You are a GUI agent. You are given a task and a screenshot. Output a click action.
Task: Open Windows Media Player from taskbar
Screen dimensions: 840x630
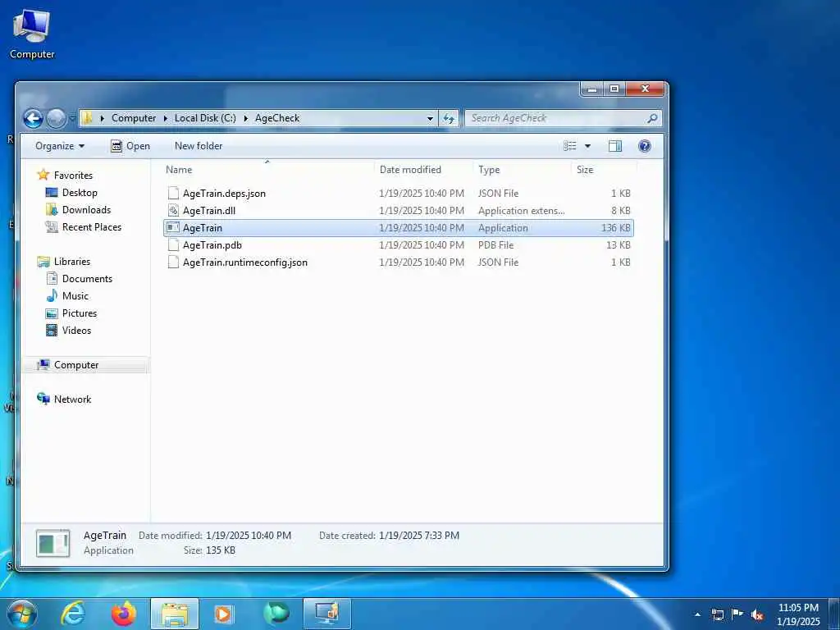coord(223,614)
